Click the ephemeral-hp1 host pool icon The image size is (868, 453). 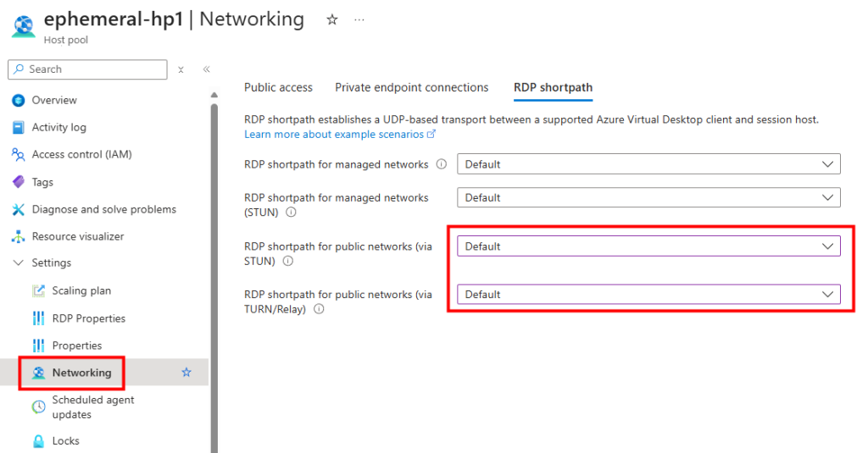click(x=23, y=26)
